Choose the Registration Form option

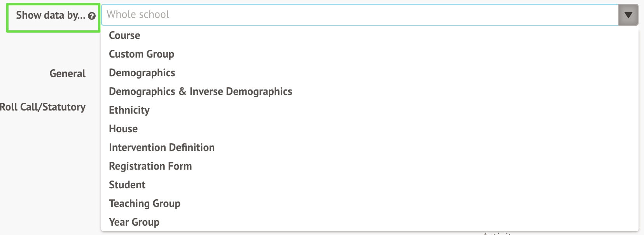pyautogui.click(x=150, y=166)
